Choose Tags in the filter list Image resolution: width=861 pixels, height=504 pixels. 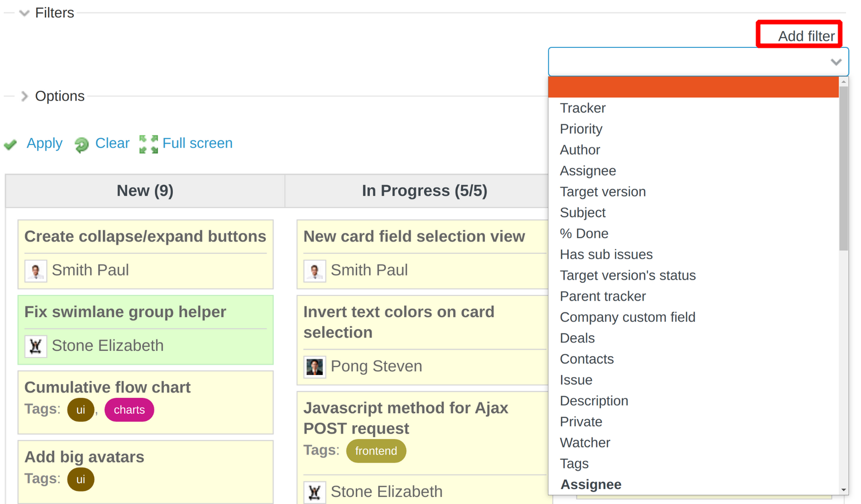point(574,463)
